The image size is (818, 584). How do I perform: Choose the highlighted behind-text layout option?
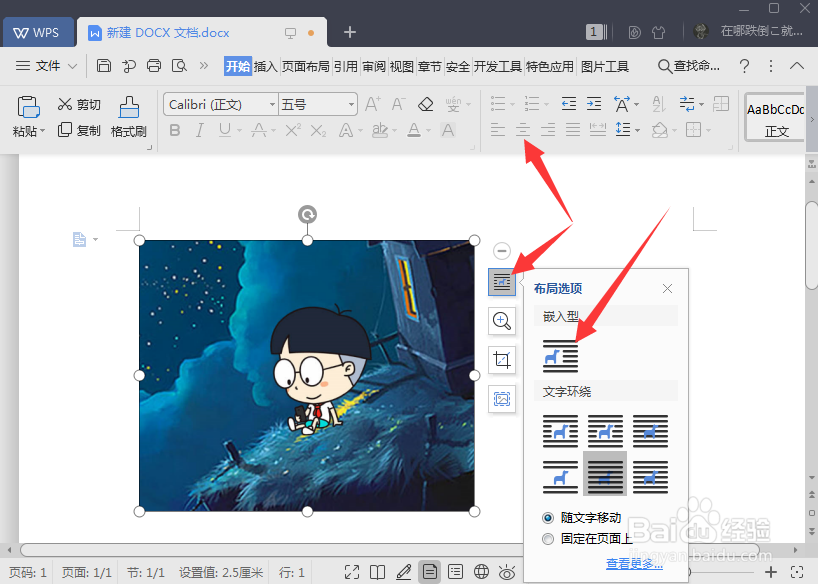605,474
